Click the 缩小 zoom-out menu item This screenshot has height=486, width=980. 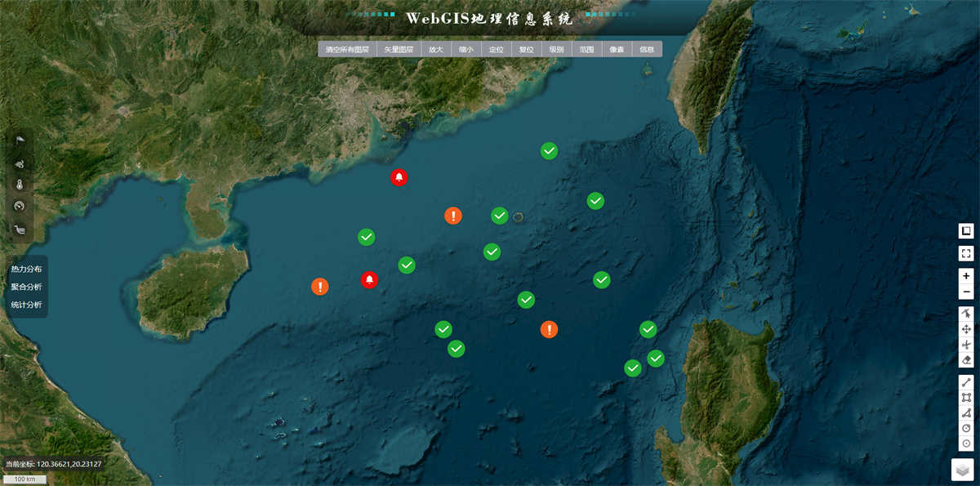pyautogui.click(x=466, y=50)
